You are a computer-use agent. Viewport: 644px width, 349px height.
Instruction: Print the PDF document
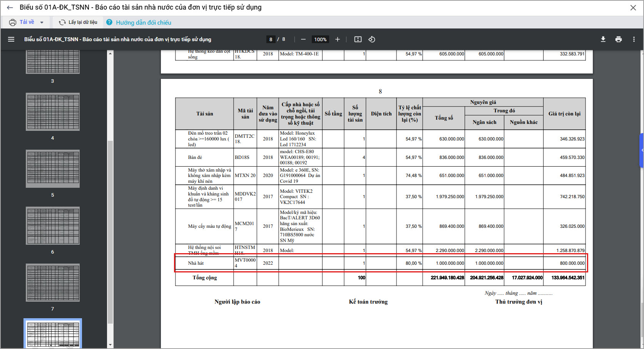pos(619,39)
